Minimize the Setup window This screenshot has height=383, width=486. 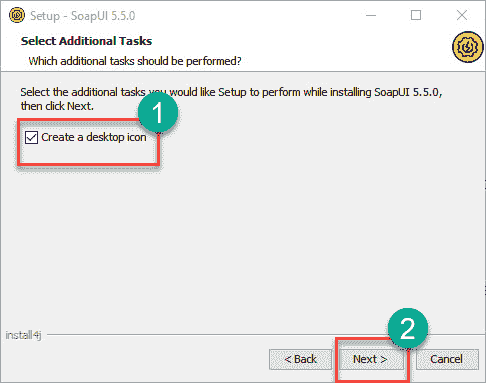371,15
